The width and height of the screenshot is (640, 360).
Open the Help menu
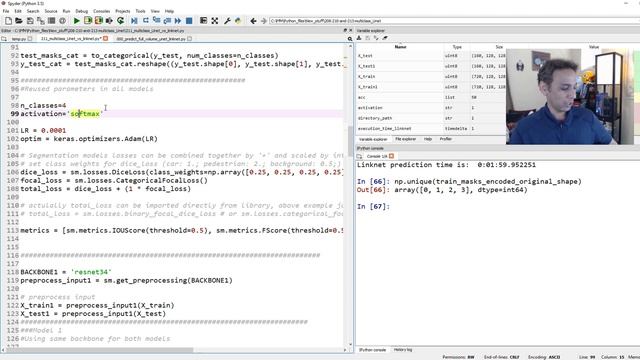pyautogui.click(x=169, y=11)
